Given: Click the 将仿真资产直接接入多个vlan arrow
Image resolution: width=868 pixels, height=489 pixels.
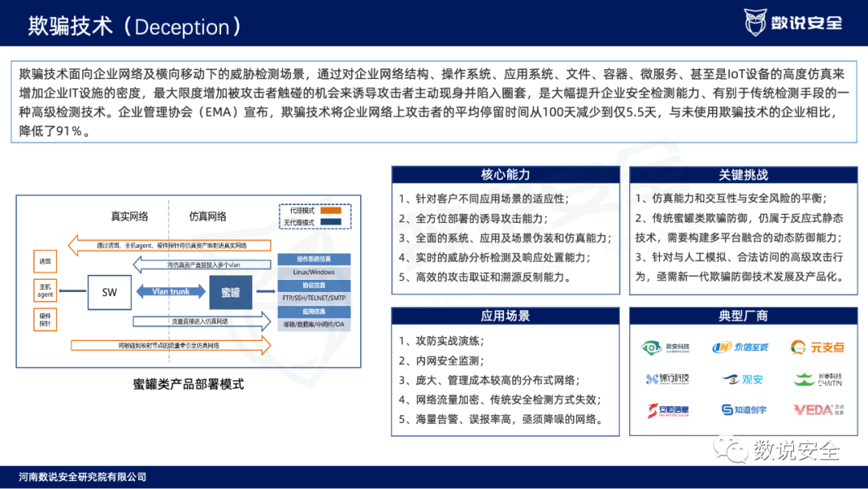Looking at the screenshot, I should click(x=202, y=265).
